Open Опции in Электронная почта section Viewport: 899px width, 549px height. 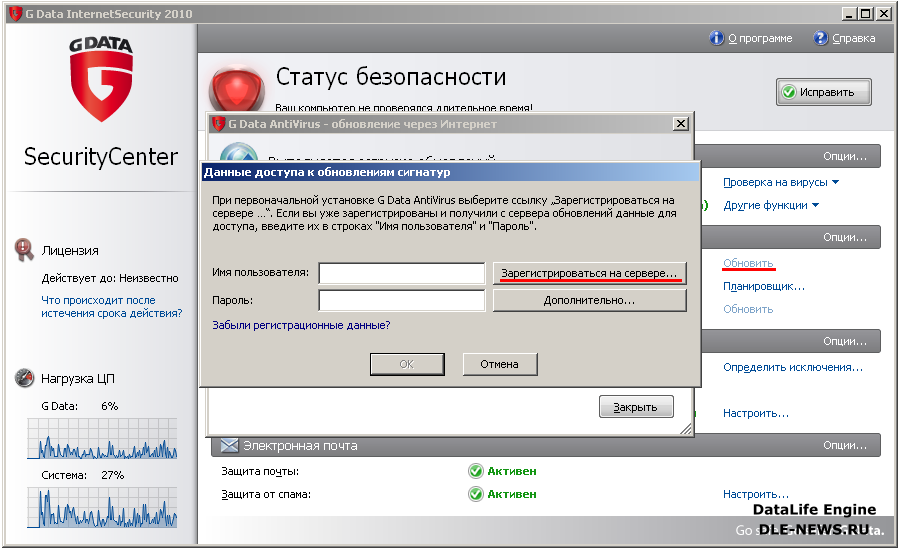[x=845, y=445]
